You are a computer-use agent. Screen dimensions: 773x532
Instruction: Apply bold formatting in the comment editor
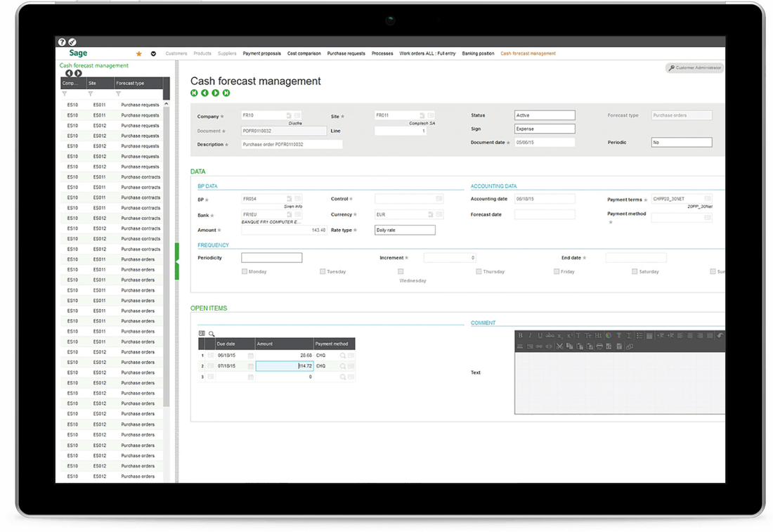[520, 336]
